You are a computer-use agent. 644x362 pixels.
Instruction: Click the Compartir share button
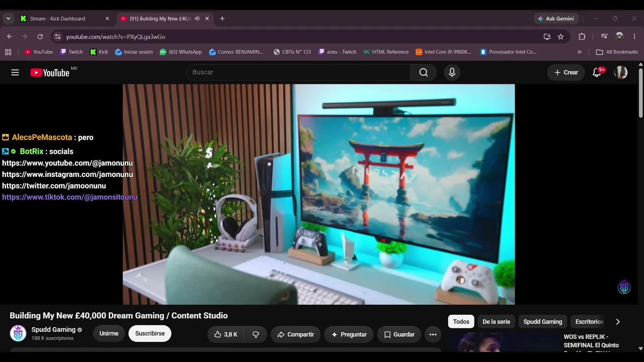tap(295, 334)
